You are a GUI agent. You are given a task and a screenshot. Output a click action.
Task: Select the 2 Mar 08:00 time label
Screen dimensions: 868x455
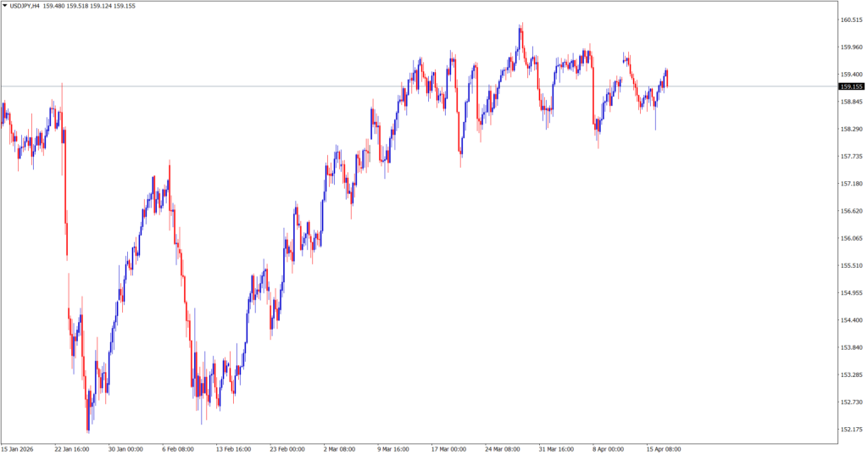tap(341, 449)
